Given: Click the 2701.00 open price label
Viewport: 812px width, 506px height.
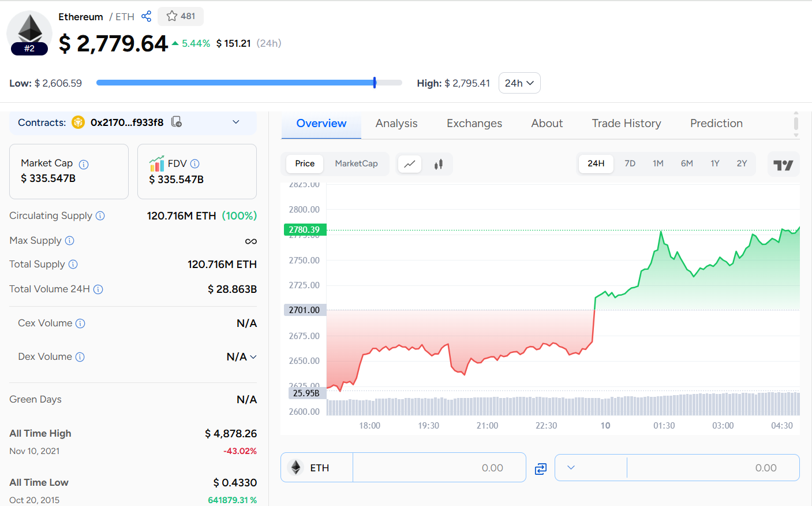Looking at the screenshot, I should [305, 310].
